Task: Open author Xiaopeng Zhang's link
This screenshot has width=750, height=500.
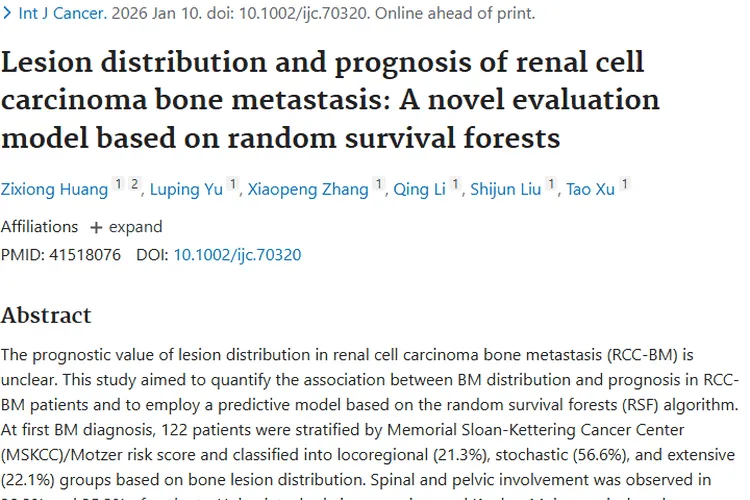Action: point(310,190)
